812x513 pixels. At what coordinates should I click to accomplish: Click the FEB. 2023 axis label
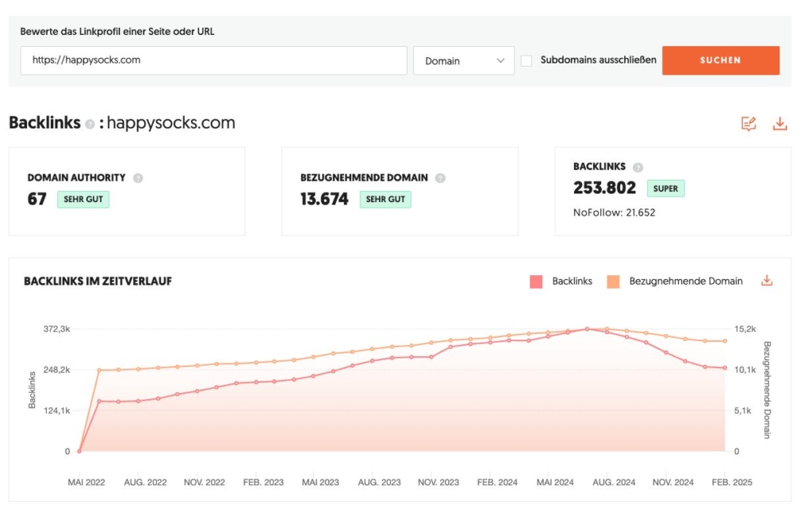(263, 482)
